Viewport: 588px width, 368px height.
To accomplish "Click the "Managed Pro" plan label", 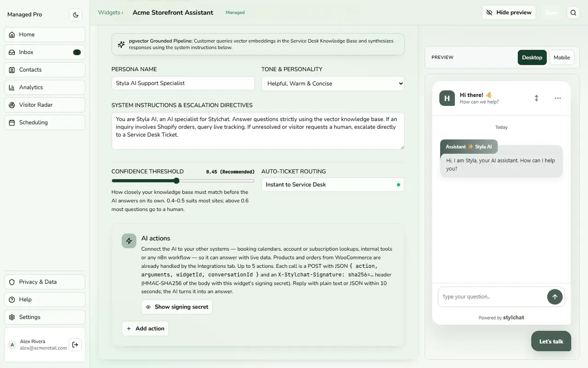I will pos(25,15).
